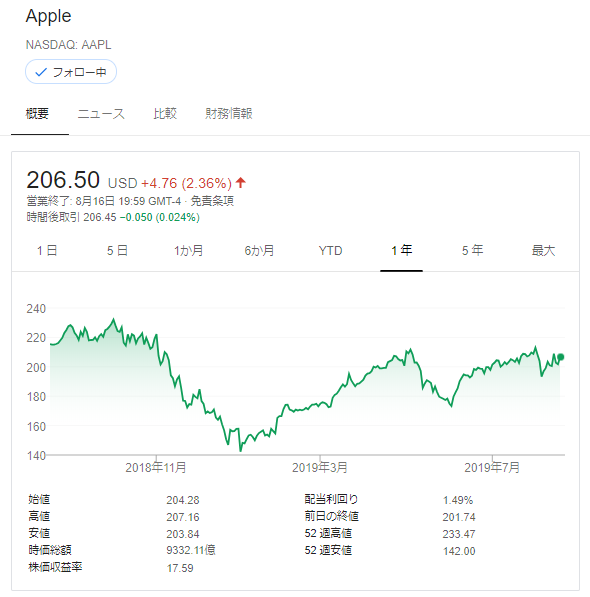The height and width of the screenshot is (597, 590).
Task: Click the 52 週高値 value 233.47
Action: [x=459, y=534]
